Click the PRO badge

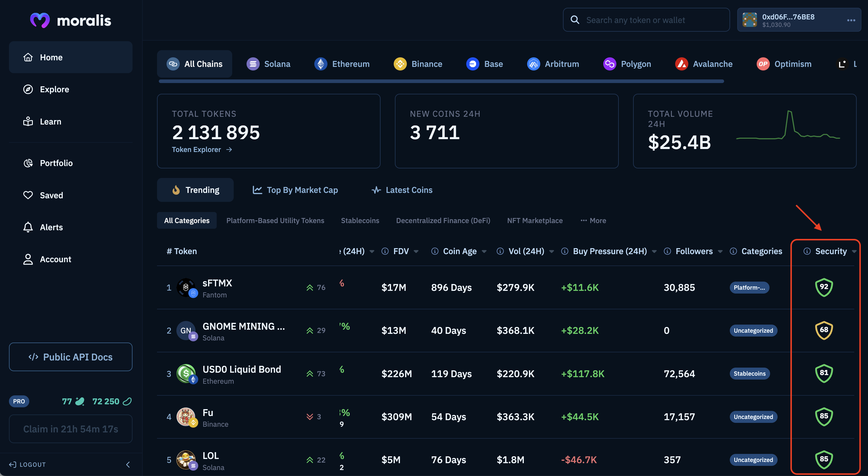pos(19,401)
